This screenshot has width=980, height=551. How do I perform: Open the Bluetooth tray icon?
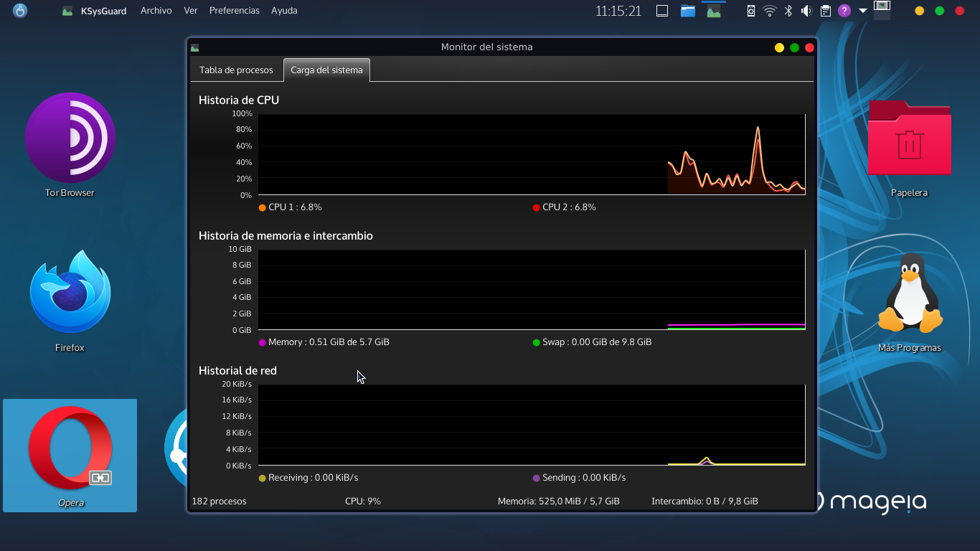[x=788, y=11]
